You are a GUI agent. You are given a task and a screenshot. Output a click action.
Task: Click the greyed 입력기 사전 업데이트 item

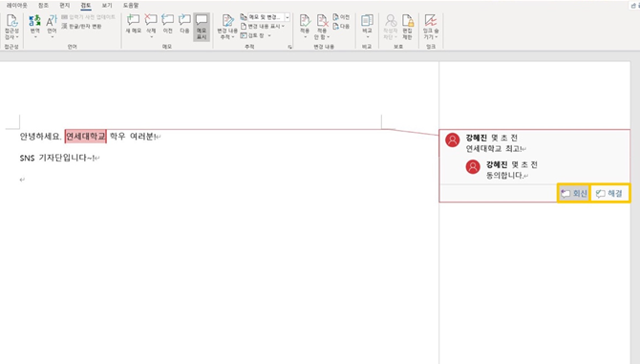coord(88,17)
